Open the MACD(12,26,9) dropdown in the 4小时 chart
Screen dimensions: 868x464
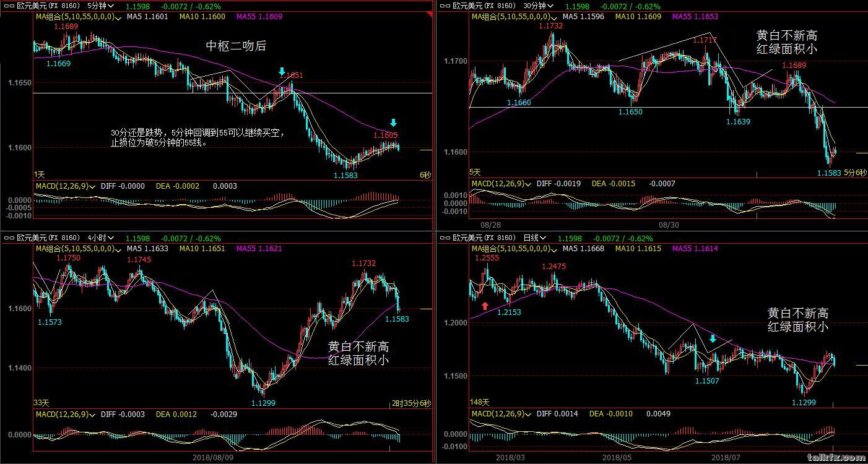coord(92,414)
